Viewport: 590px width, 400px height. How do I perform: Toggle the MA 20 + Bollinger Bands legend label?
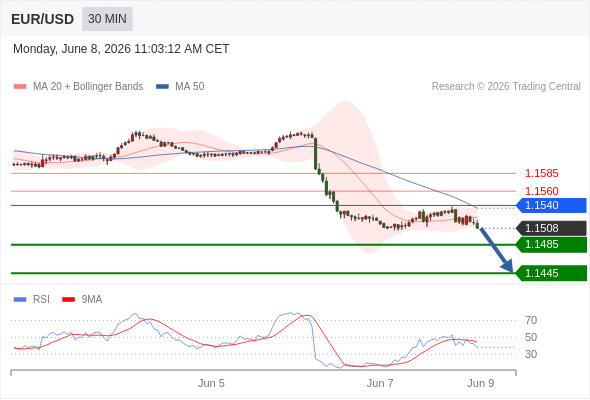(88, 87)
